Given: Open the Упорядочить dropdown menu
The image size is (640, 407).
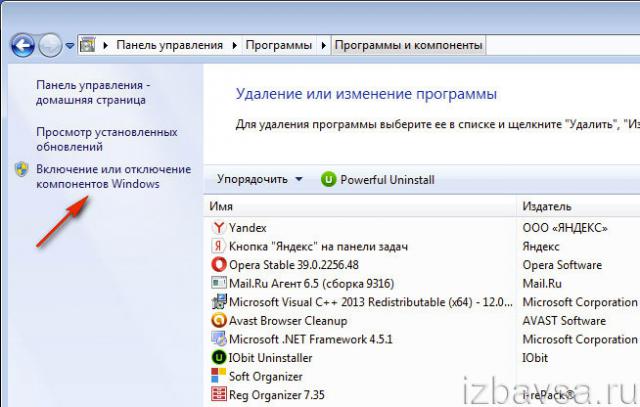Looking at the screenshot, I should pos(260,179).
